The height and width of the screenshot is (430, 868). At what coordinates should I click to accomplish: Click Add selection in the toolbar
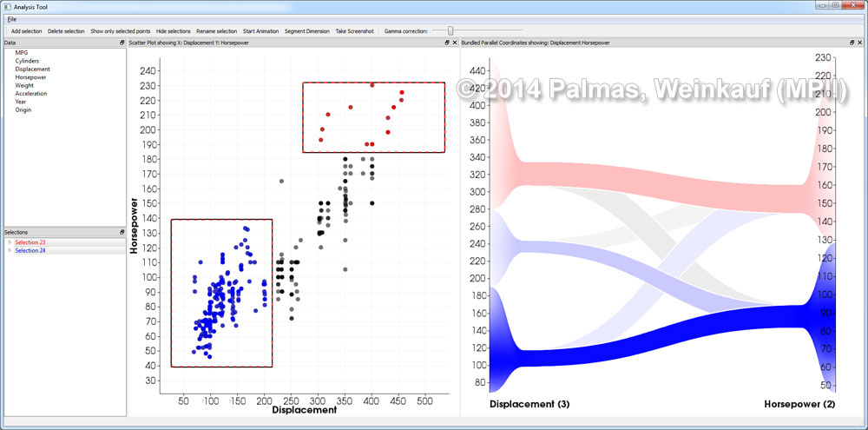click(26, 31)
